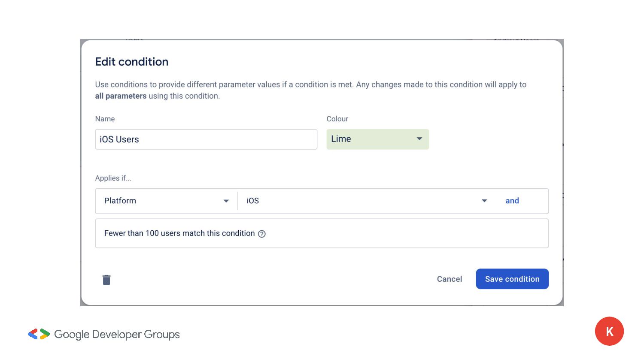Click the help question mark icon

(262, 234)
